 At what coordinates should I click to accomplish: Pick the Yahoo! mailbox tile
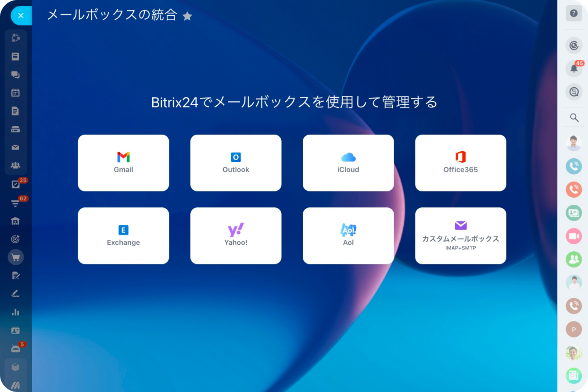[x=236, y=235]
